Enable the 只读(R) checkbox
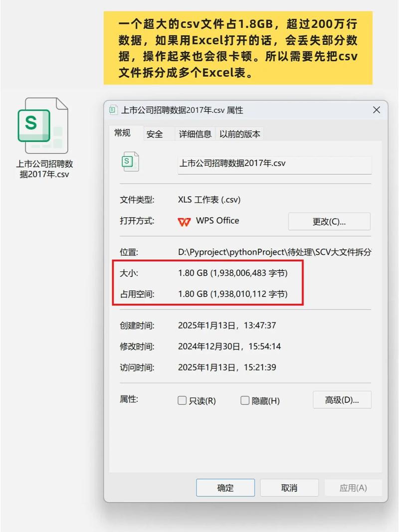 (x=183, y=400)
